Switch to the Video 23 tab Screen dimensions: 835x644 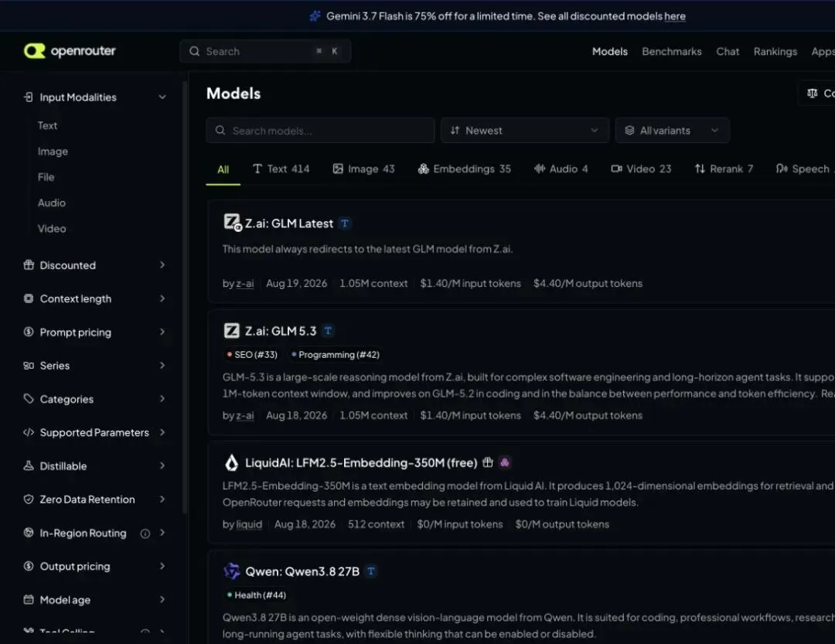(641, 169)
